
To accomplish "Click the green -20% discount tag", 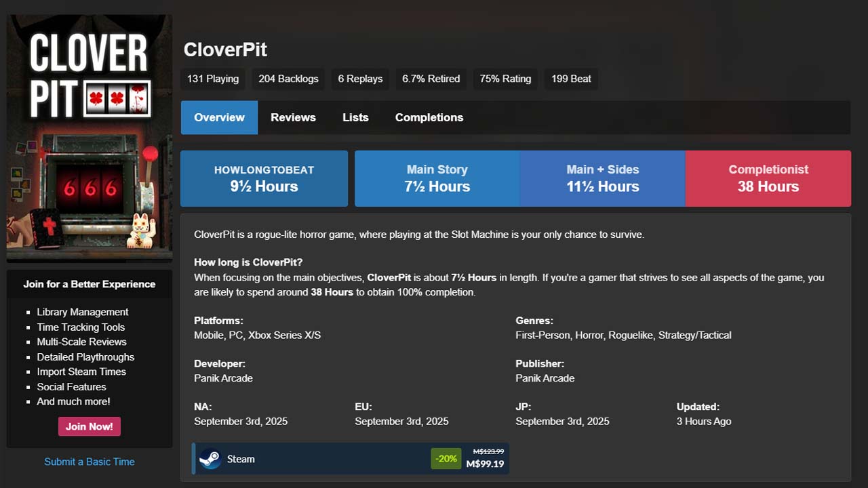I will (446, 459).
